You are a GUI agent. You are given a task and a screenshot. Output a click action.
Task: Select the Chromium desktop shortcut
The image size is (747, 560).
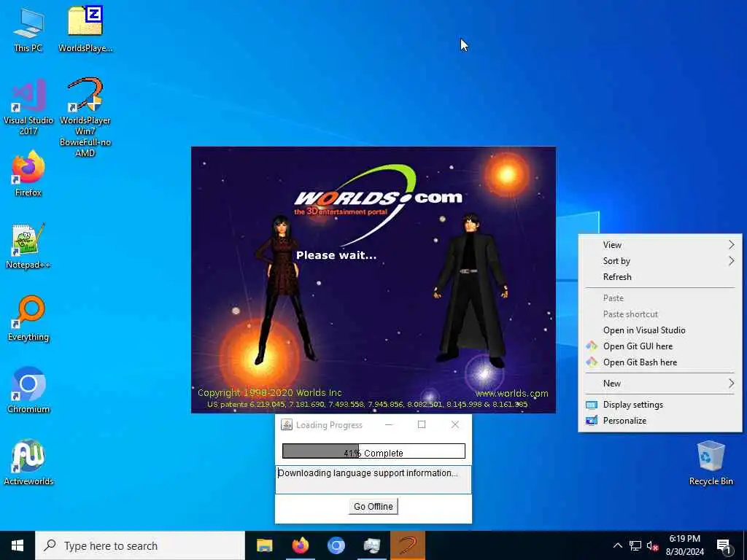pos(28,391)
